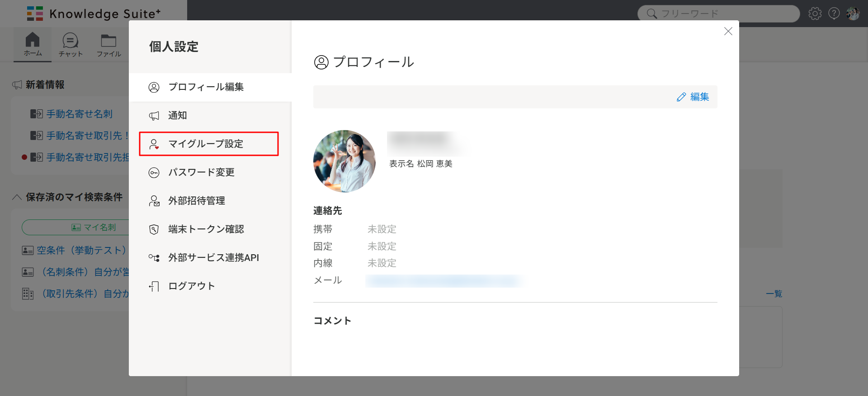Click the profile photo thumbnail

344,161
